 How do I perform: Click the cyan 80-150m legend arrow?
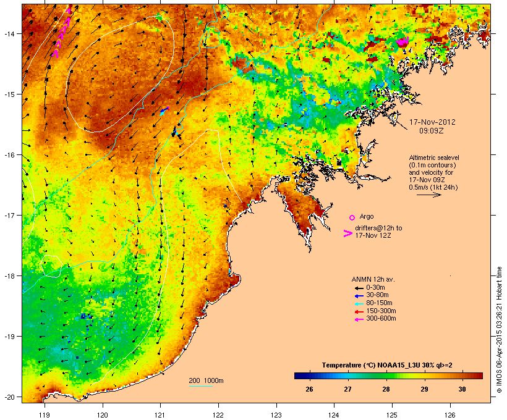(x=359, y=304)
